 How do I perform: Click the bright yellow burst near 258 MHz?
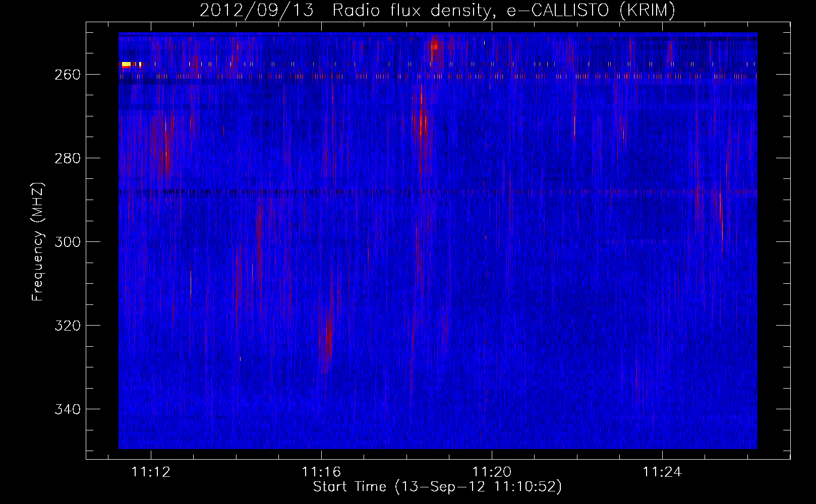[126, 65]
